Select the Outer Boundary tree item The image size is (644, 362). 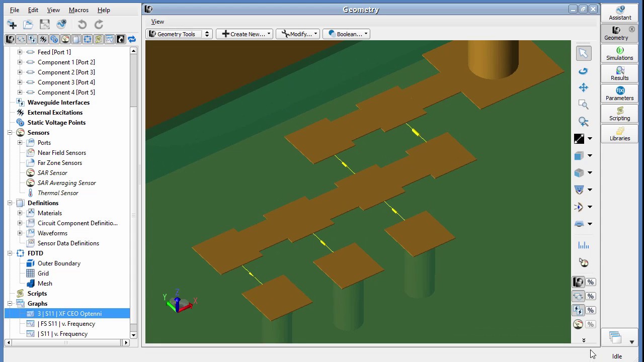coord(59,263)
